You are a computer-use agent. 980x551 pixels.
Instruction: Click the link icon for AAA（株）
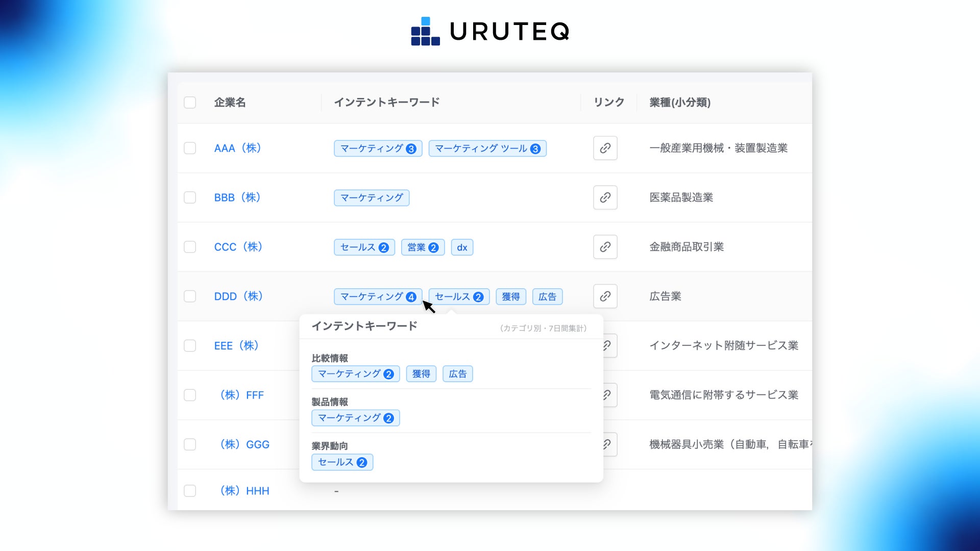pyautogui.click(x=605, y=148)
